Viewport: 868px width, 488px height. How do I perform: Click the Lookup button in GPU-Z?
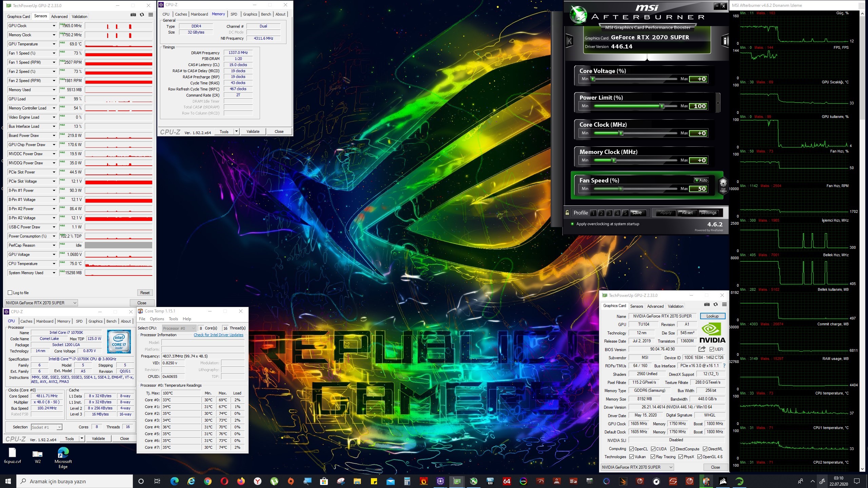[712, 316]
